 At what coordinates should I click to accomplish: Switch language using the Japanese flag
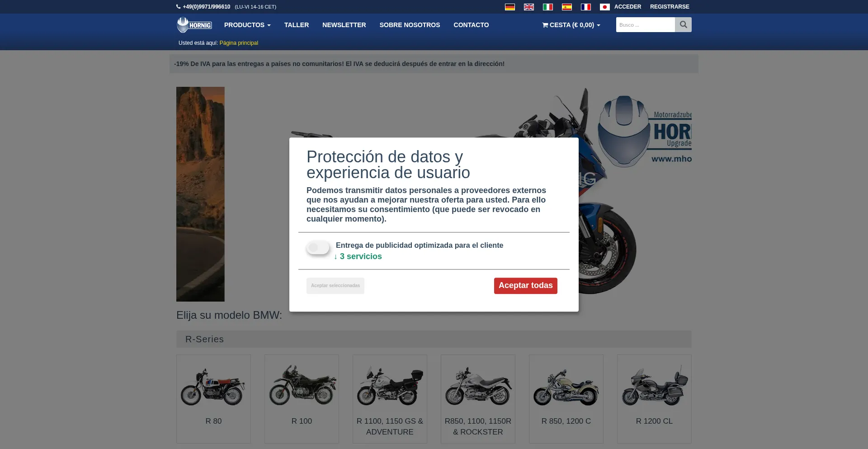click(604, 7)
